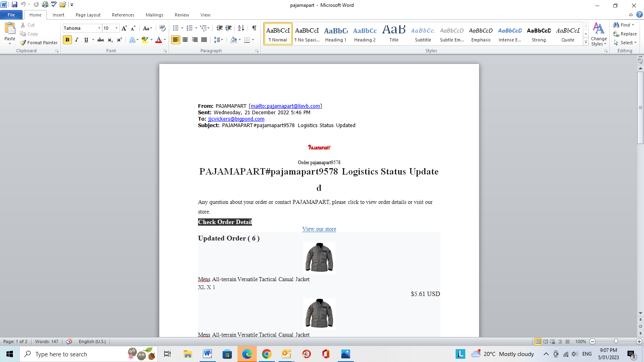Expand the Styles gallery More arrow
Screen dimensions: 644x362
[586, 43]
